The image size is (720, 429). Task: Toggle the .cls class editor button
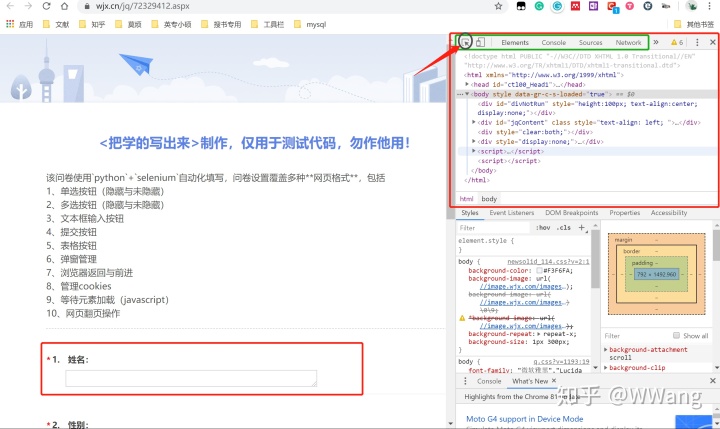[563, 227]
